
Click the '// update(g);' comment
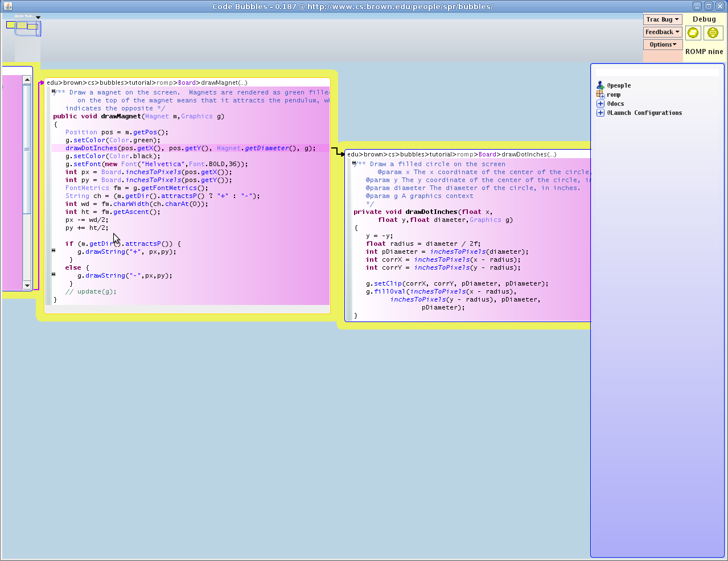coord(91,291)
